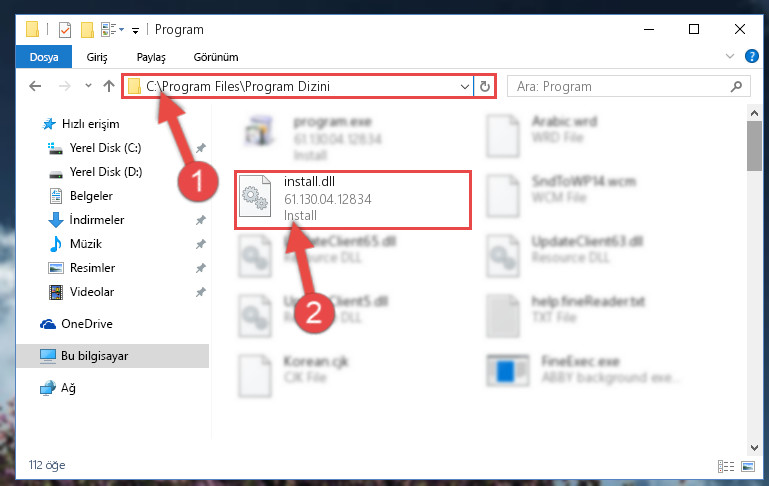The height and width of the screenshot is (486, 769).
Task: Open recent locations dropdown arrow
Action: pos(88,86)
